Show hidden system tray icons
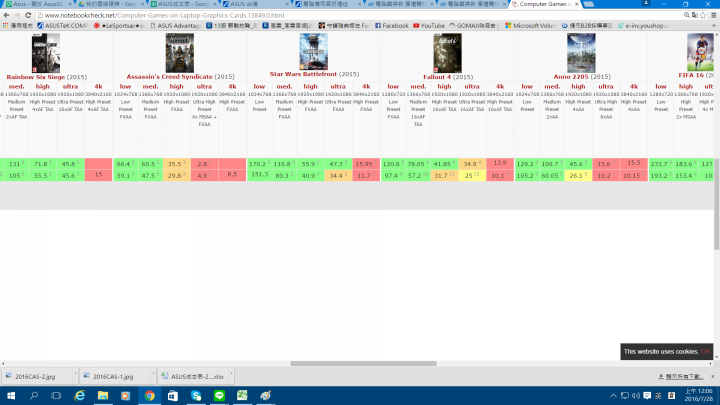720x405 pixels. (613, 395)
